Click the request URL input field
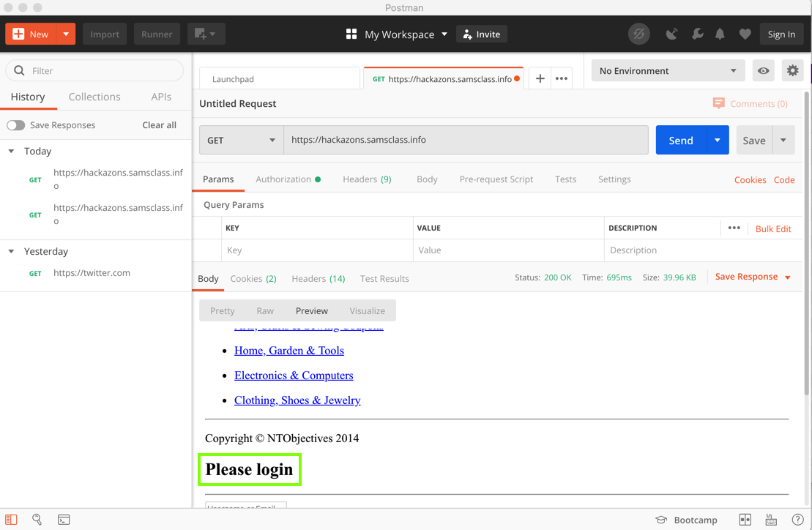This screenshot has height=530, width=812. tap(466, 140)
